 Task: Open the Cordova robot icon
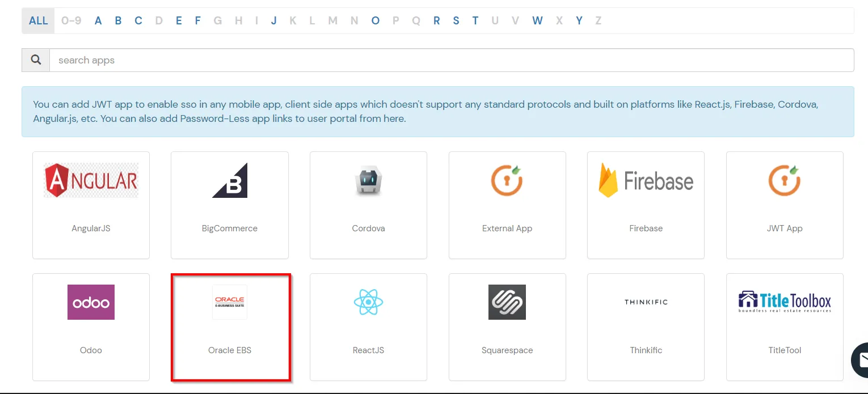[x=368, y=180]
